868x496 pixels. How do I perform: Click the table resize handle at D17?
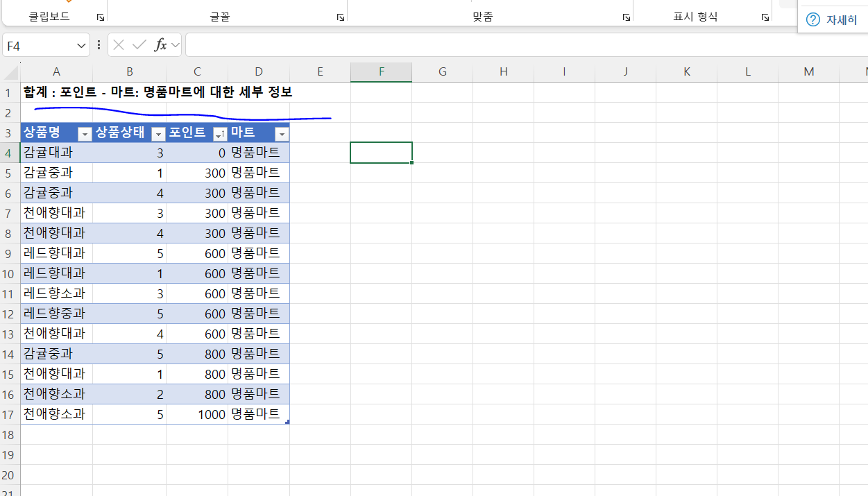pos(287,421)
